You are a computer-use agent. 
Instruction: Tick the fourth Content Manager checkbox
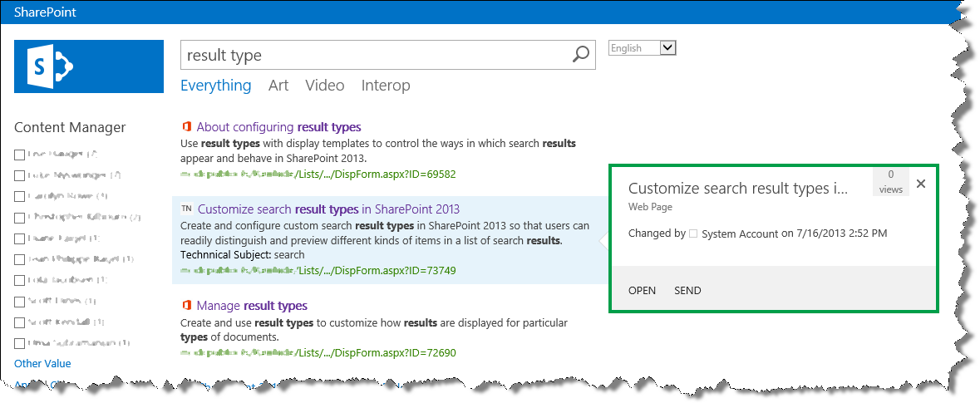[x=19, y=218]
